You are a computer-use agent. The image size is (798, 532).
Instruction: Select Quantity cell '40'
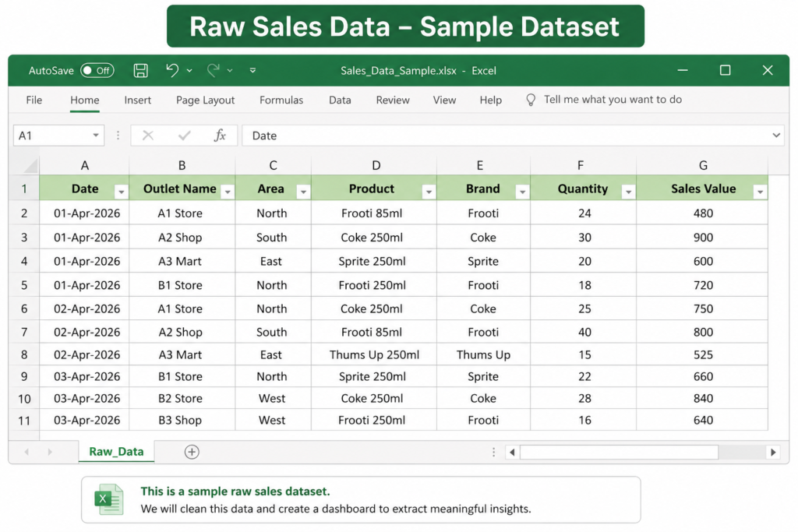coord(583,332)
